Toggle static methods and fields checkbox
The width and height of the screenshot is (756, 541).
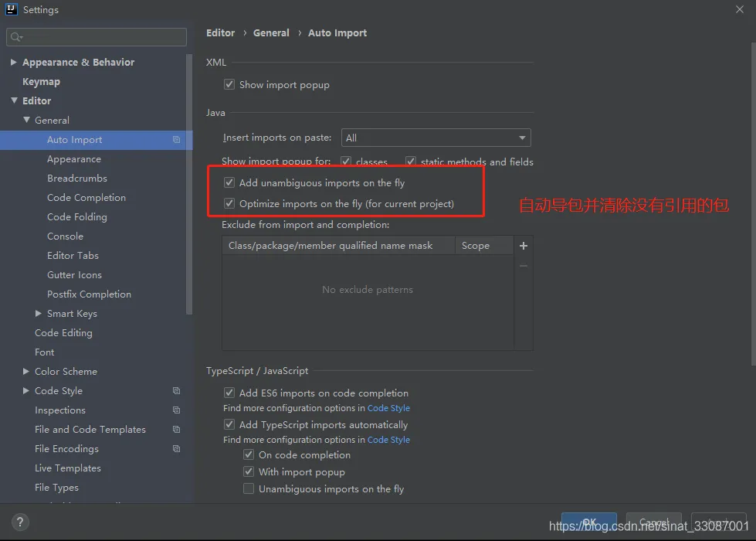(x=410, y=162)
